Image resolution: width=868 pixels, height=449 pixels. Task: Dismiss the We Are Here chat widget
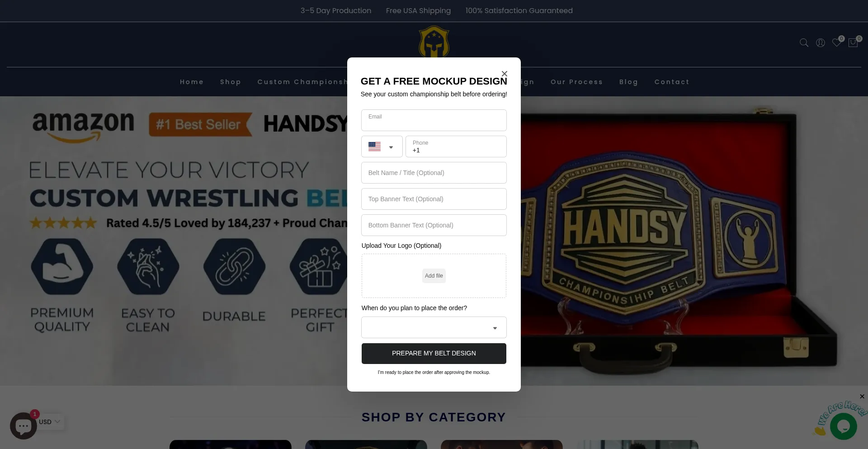pyautogui.click(x=862, y=397)
